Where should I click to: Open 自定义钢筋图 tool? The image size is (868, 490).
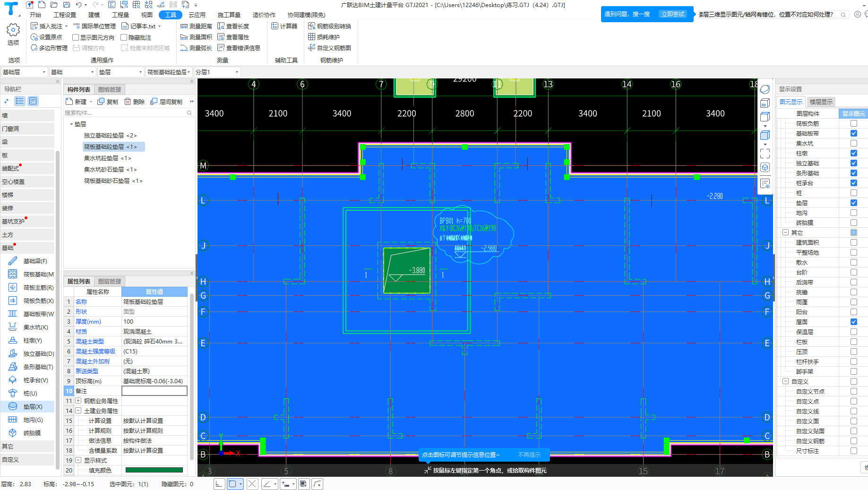pos(330,48)
